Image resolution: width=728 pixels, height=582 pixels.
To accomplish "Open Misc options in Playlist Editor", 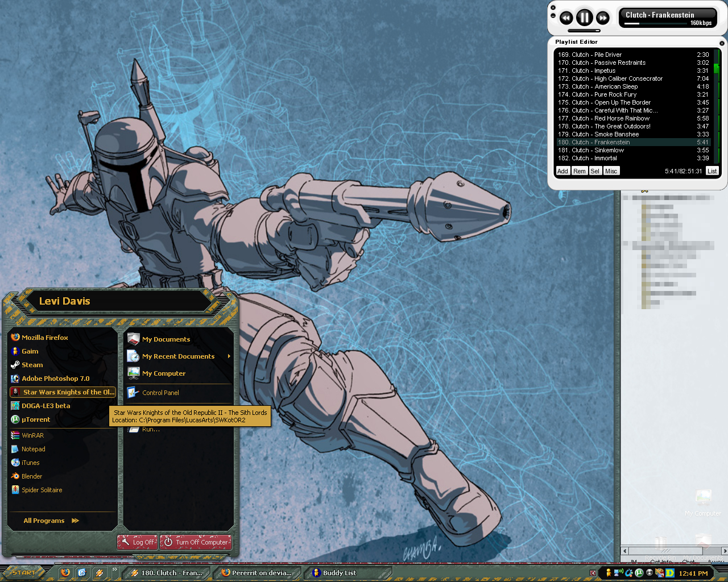I will point(611,171).
